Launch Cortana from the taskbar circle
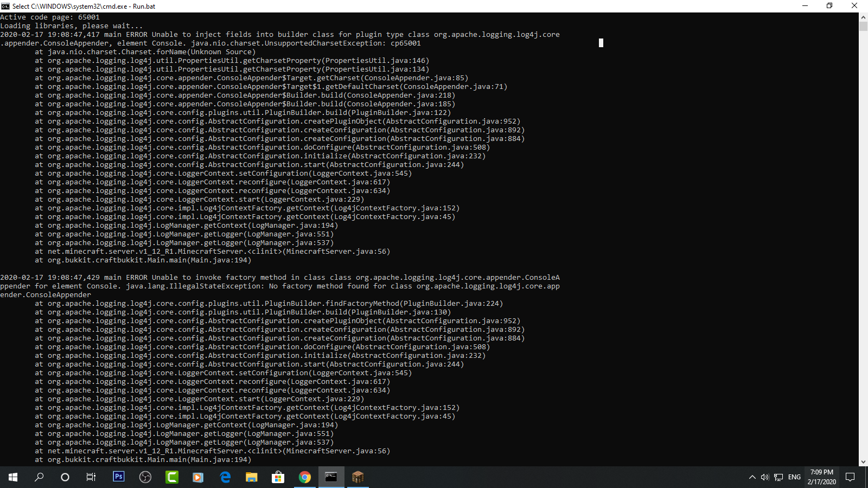Viewport: 868px width, 488px height. (65, 477)
